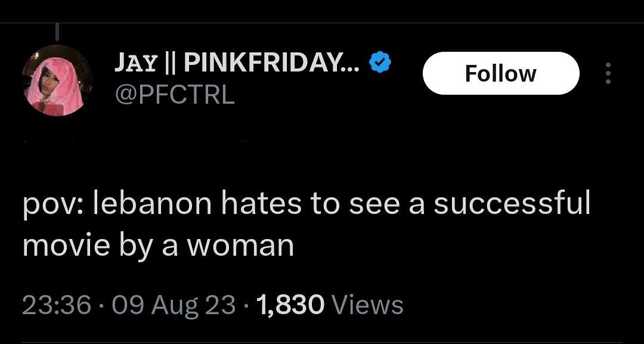Viewport: 644px width, 344px height.
Task: Click the word "woman" in the tweet
Action: tap(258, 244)
